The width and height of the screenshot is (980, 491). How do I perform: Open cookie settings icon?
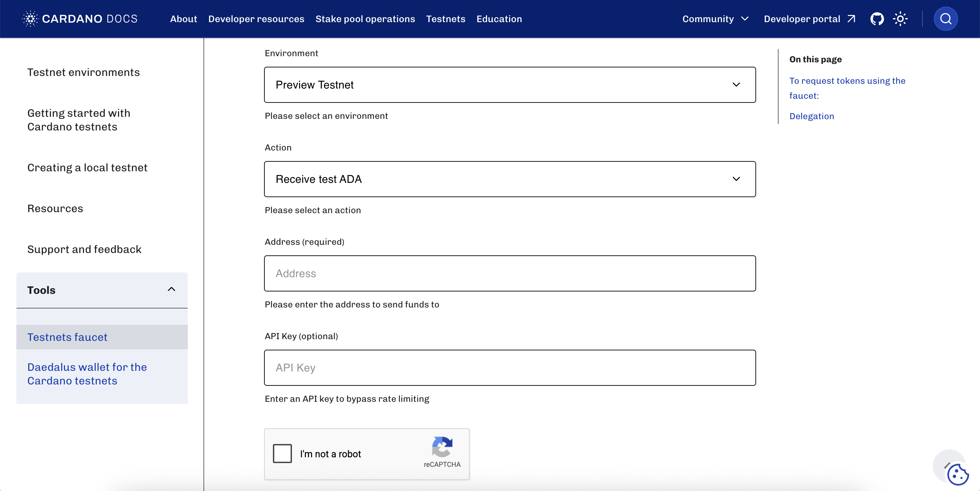point(958,475)
